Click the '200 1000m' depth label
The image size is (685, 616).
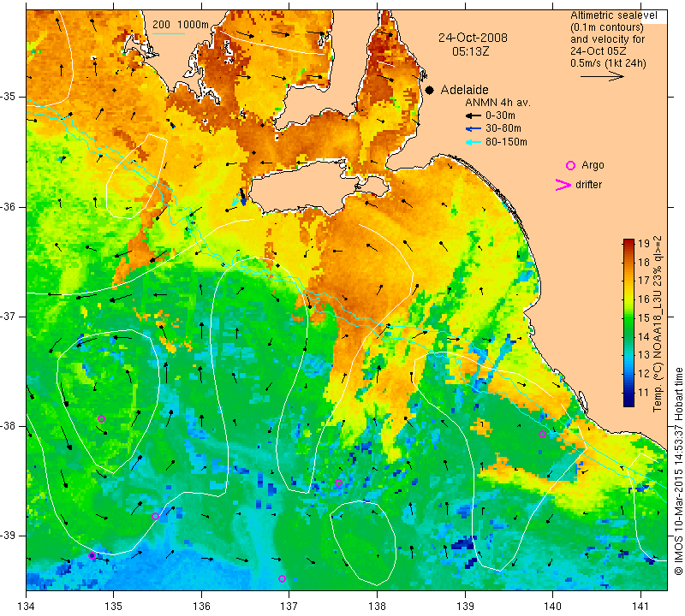coord(181,25)
